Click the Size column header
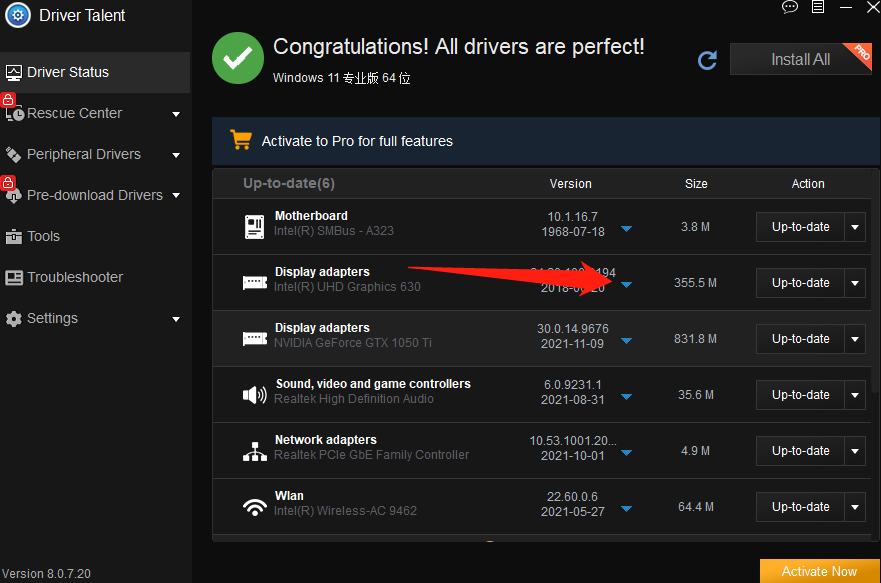Image resolution: width=881 pixels, height=583 pixels. [x=696, y=184]
